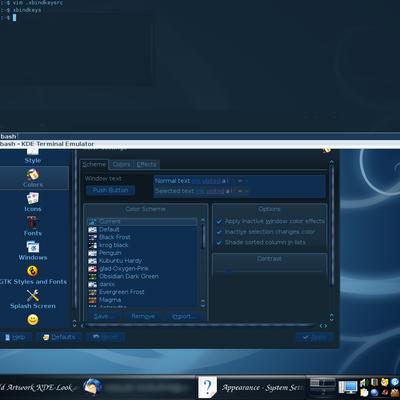The image size is (400, 400).
Task: Open the Windows settings category
Action: tap(33, 251)
